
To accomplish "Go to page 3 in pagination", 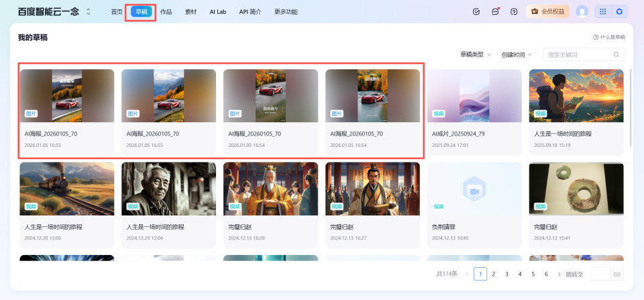I will coord(506,274).
